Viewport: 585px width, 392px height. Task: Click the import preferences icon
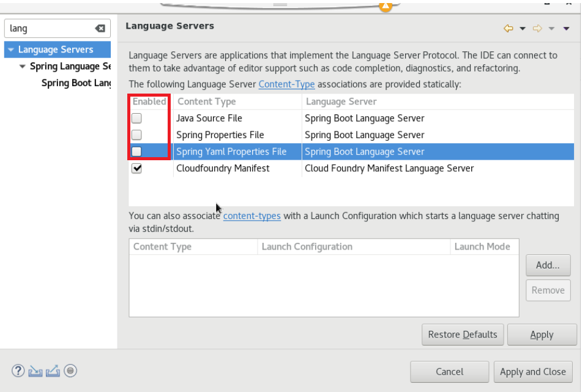(x=35, y=371)
